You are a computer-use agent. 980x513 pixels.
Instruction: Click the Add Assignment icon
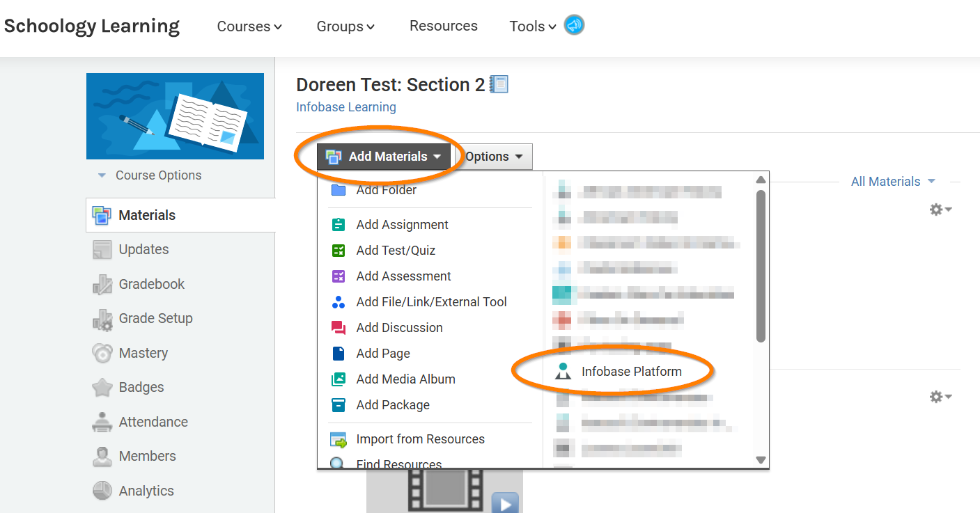pos(339,225)
